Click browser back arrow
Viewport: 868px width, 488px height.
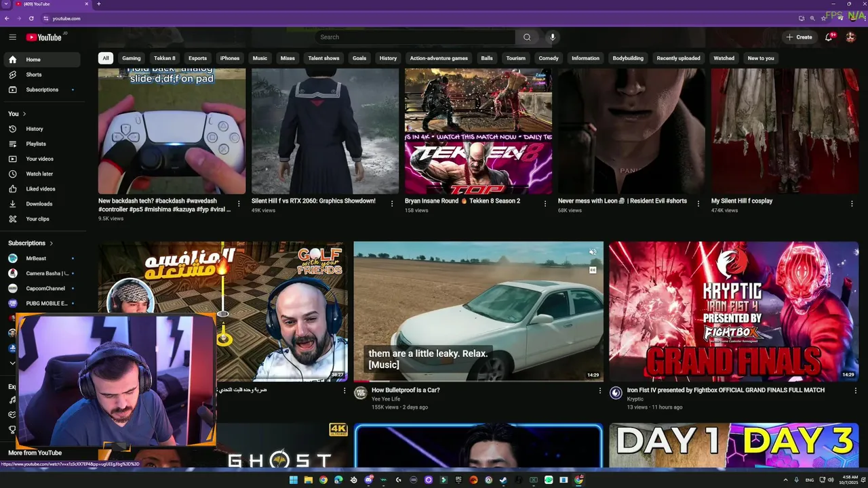click(6, 18)
